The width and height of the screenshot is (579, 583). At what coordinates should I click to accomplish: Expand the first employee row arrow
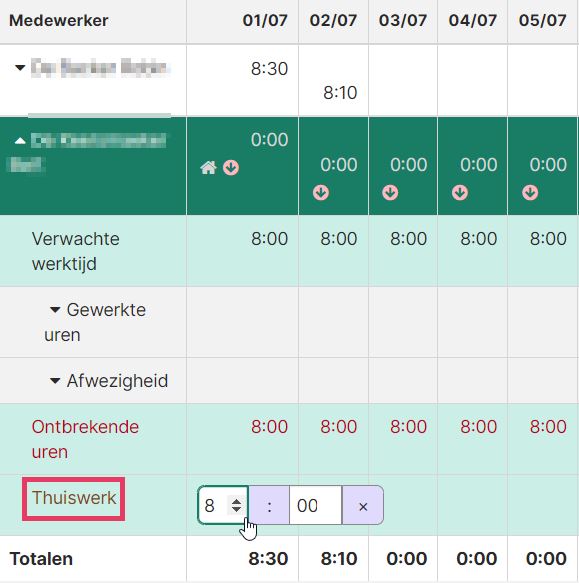pos(20,68)
